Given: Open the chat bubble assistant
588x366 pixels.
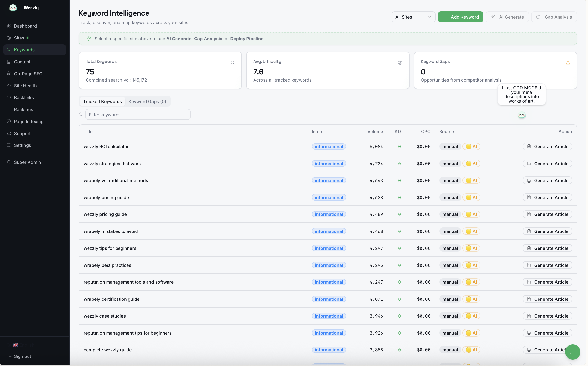Looking at the screenshot, I should [572, 352].
